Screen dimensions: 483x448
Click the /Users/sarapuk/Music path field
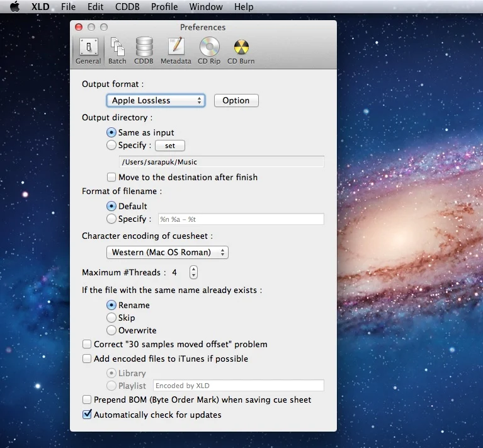pyautogui.click(x=222, y=162)
